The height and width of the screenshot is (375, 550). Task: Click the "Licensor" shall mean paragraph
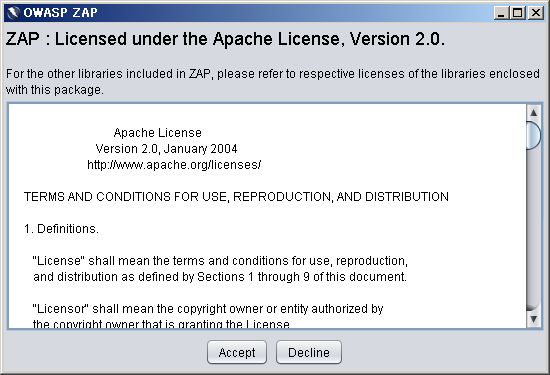pyautogui.click(x=208, y=316)
